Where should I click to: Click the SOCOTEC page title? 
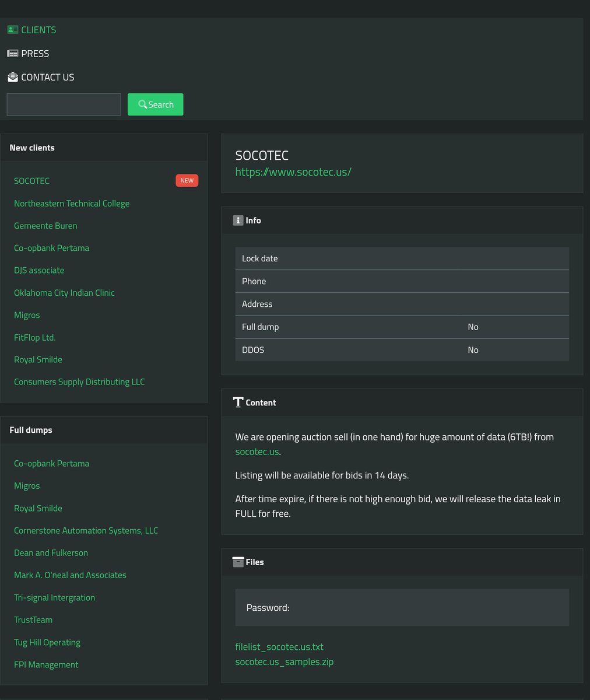(262, 156)
